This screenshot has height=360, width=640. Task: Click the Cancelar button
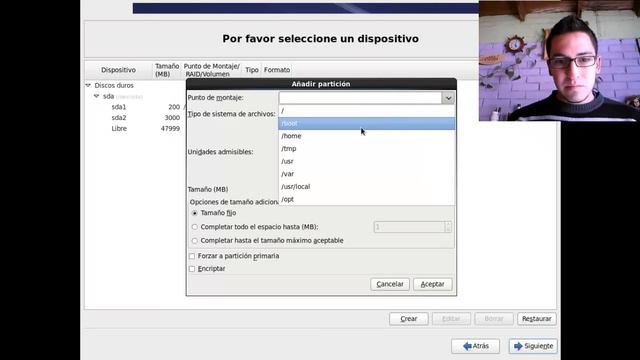click(390, 284)
